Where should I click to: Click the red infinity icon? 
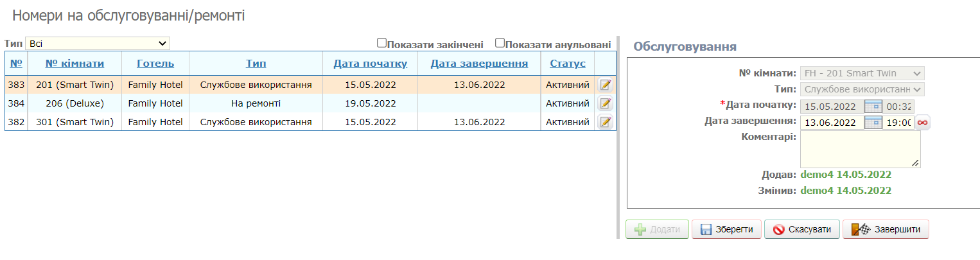tap(923, 123)
